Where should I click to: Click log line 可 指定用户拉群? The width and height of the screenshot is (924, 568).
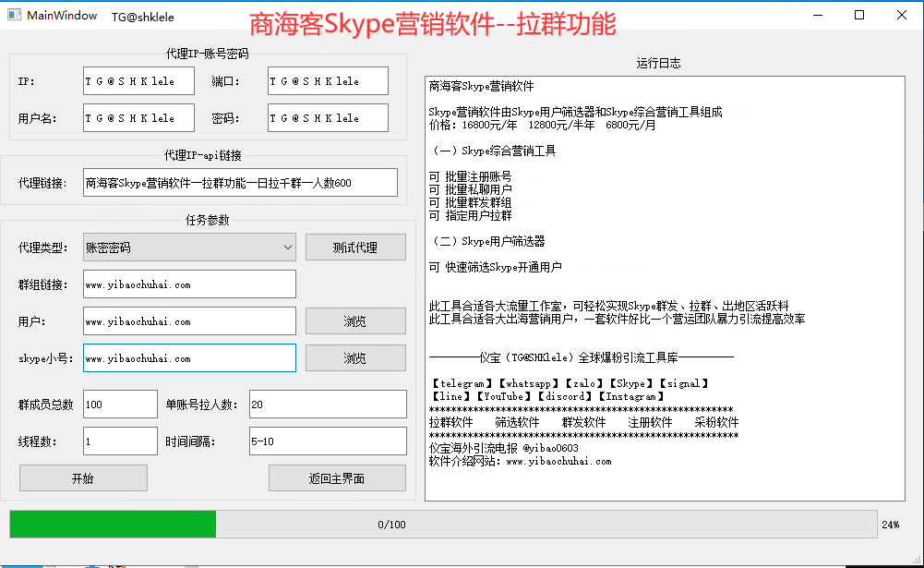pos(470,215)
